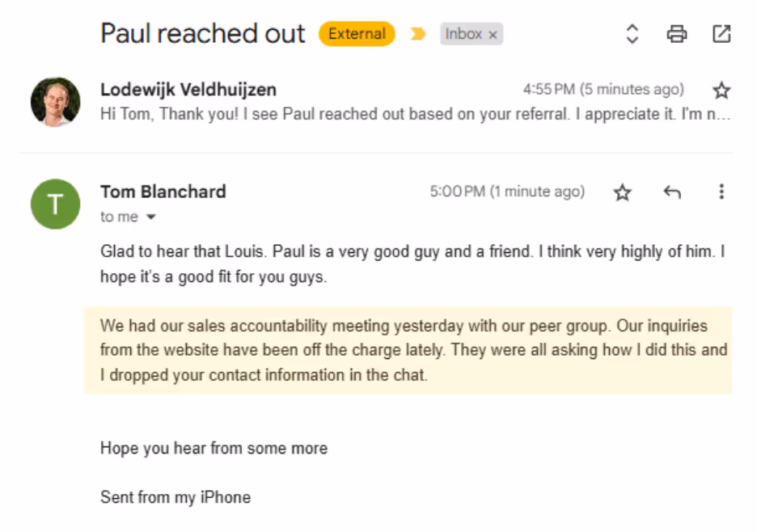Click the Inbox label chip
The image size is (757, 532).
(x=463, y=34)
